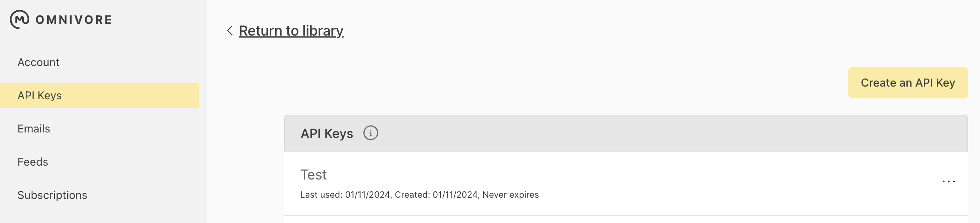Open the three-dot menu for Test key
The image size is (980, 223).
click(x=948, y=181)
